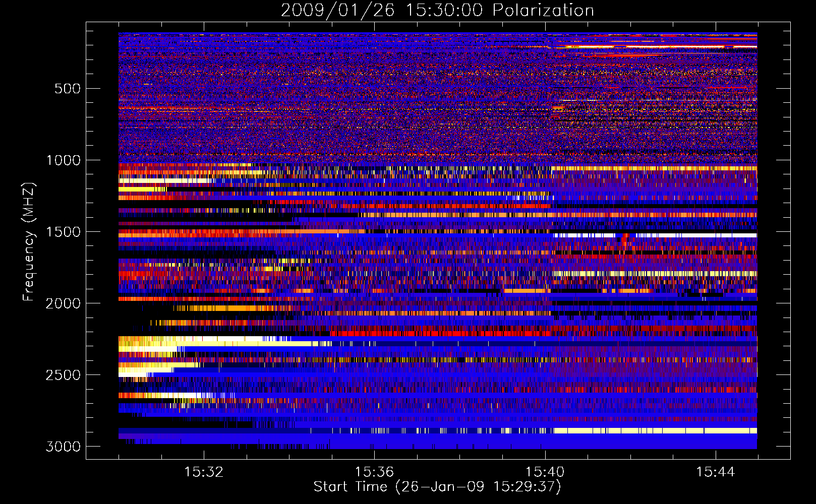The image size is (816, 504).
Task: Click the 15:36 time tick label
Action: [x=374, y=472]
